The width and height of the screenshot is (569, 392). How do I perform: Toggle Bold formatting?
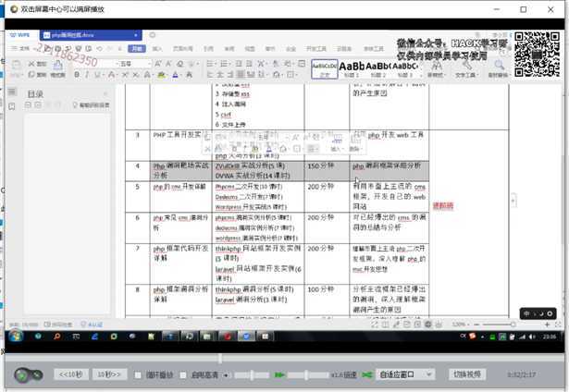coord(77,75)
